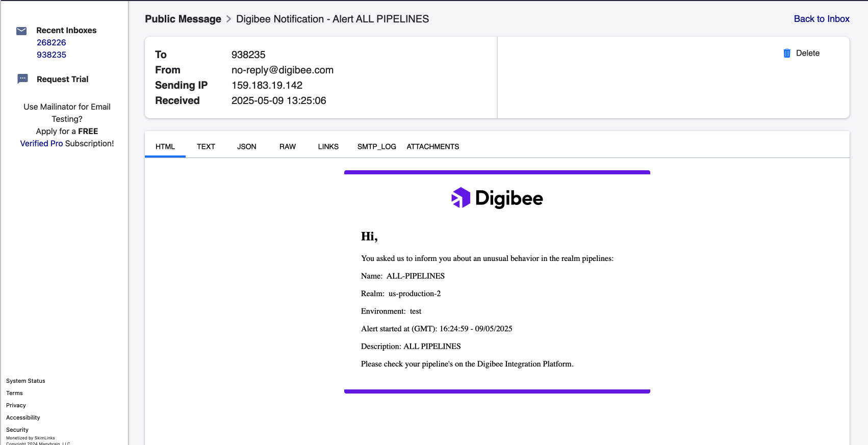Viewport: 868px width, 445px height.
Task: Go Back to Inbox
Action: [x=821, y=19]
